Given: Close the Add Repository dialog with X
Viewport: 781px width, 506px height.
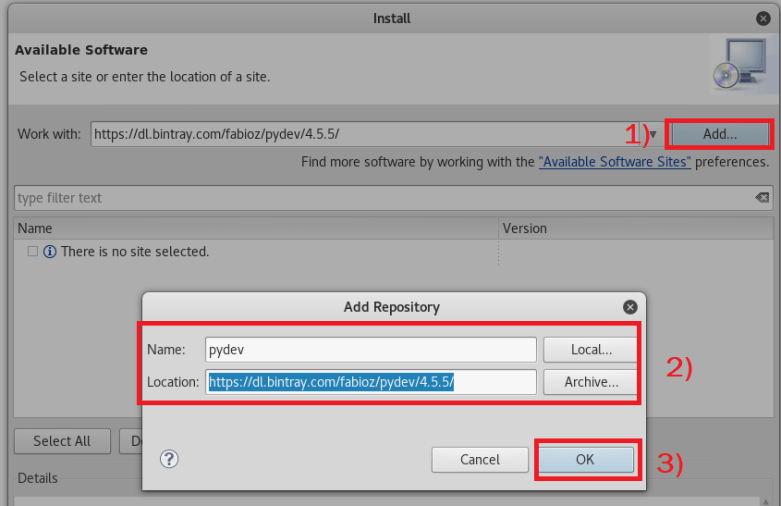Looking at the screenshot, I should 630,307.
